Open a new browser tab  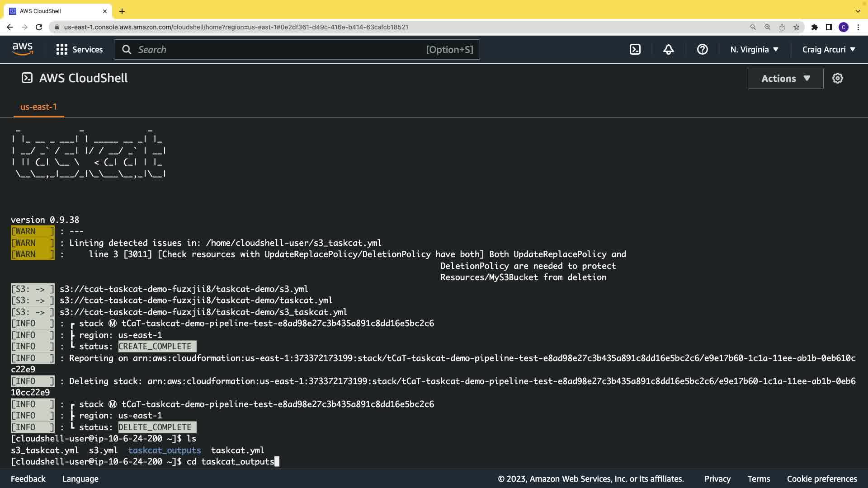point(122,11)
